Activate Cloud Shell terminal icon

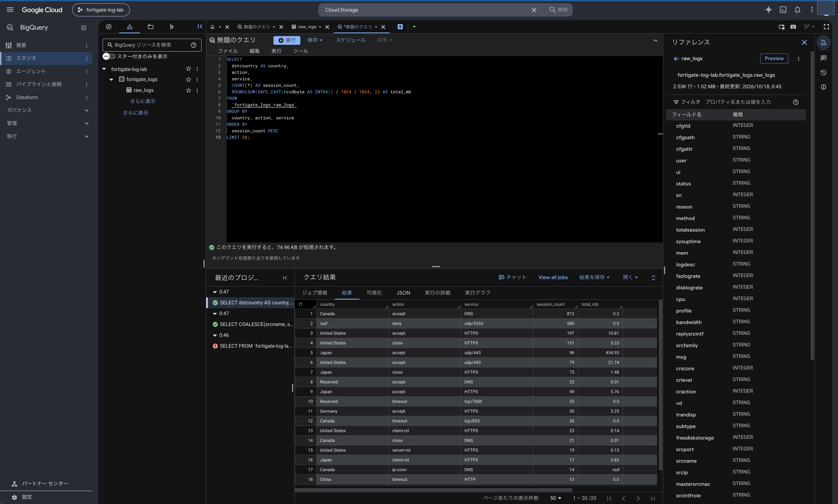pyautogui.click(x=783, y=10)
